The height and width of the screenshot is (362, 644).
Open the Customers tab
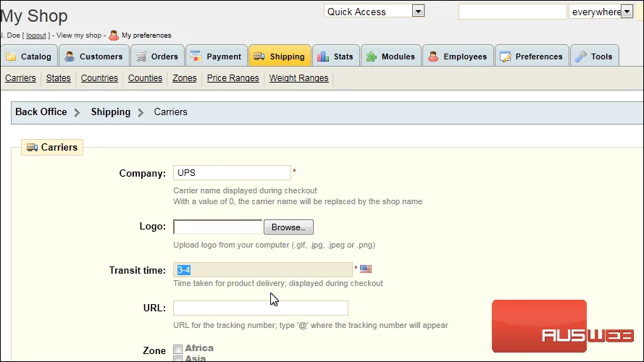pos(93,56)
